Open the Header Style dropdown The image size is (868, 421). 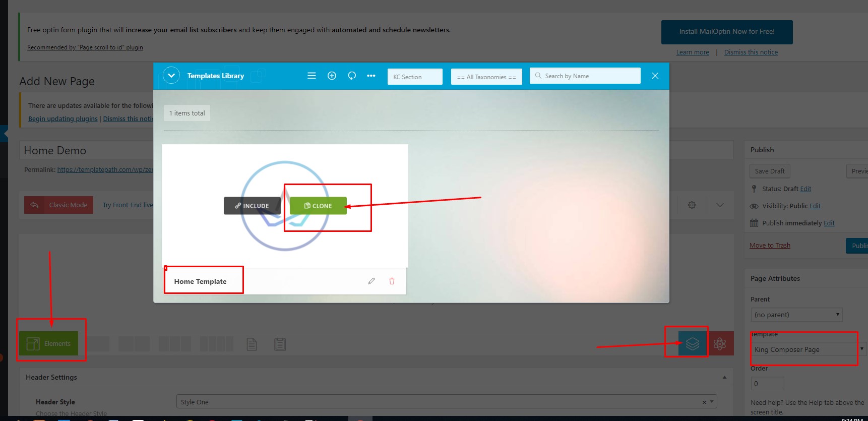pyautogui.click(x=446, y=402)
